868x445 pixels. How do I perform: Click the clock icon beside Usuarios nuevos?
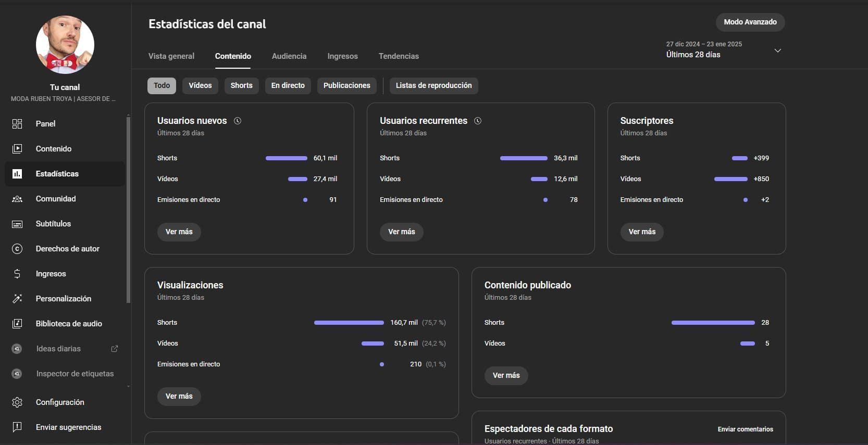(x=238, y=121)
